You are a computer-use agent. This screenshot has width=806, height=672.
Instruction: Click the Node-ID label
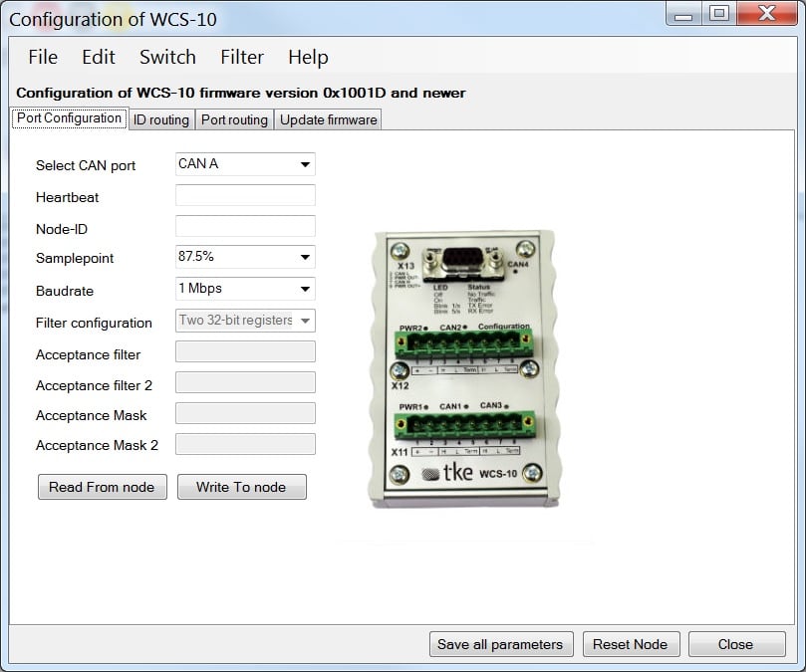point(61,229)
